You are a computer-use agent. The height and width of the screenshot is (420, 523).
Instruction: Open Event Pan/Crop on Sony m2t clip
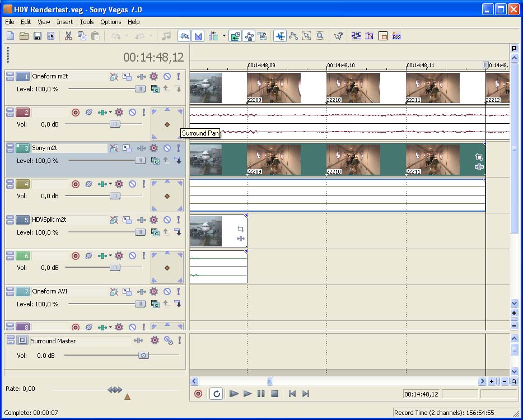tap(479, 157)
